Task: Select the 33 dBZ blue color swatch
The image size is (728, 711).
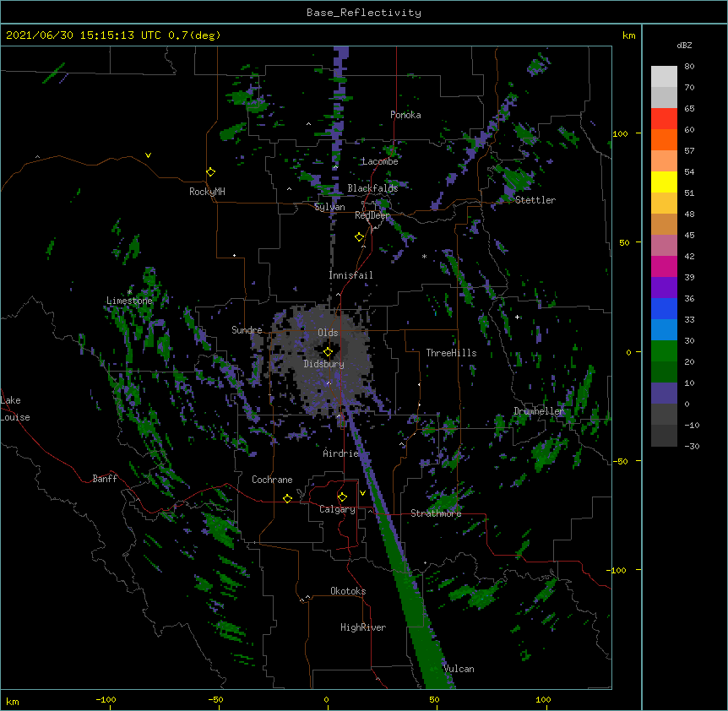Action: (x=664, y=329)
